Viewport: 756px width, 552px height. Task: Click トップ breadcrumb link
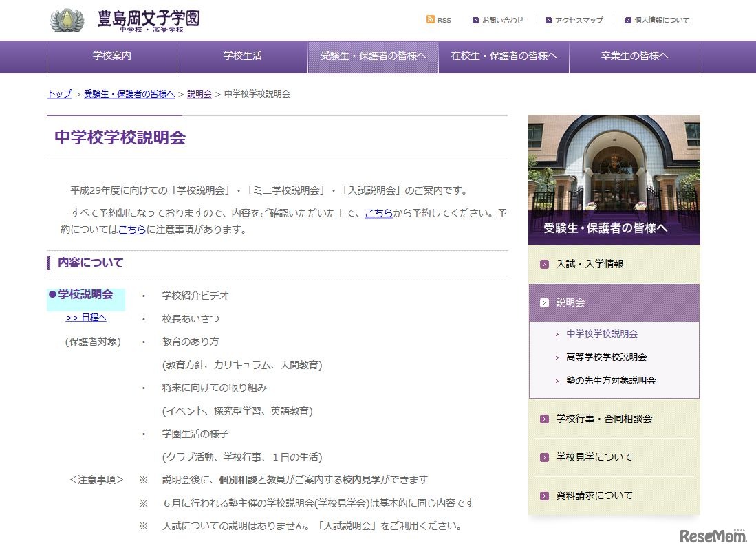coord(59,94)
